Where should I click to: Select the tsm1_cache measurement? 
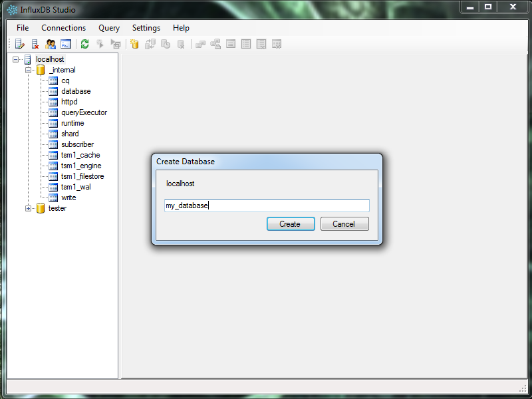coord(80,155)
